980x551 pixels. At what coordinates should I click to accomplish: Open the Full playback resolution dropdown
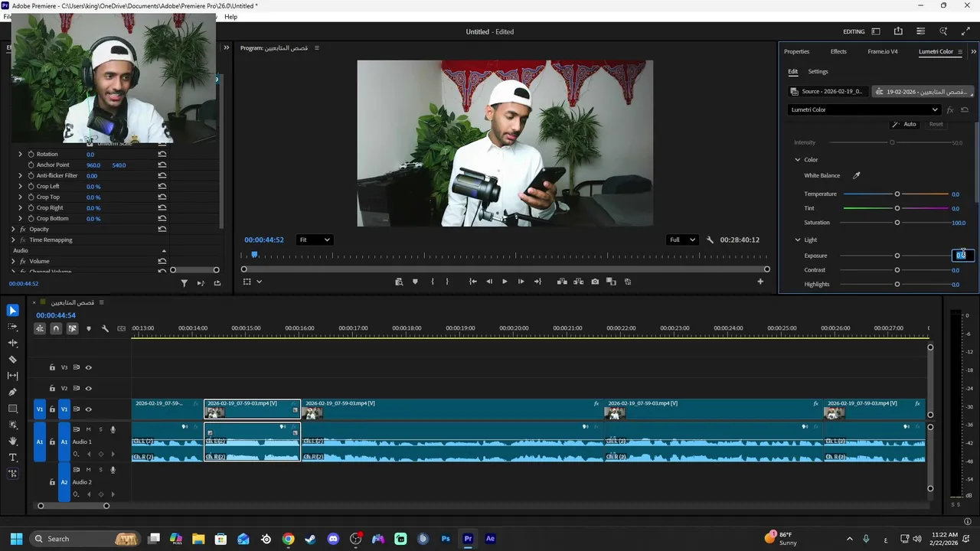tap(681, 240)
